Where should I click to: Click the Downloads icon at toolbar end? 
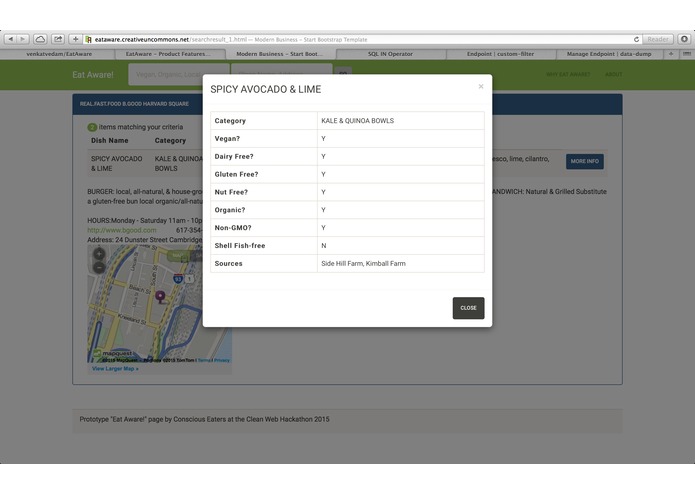point(684,39)
